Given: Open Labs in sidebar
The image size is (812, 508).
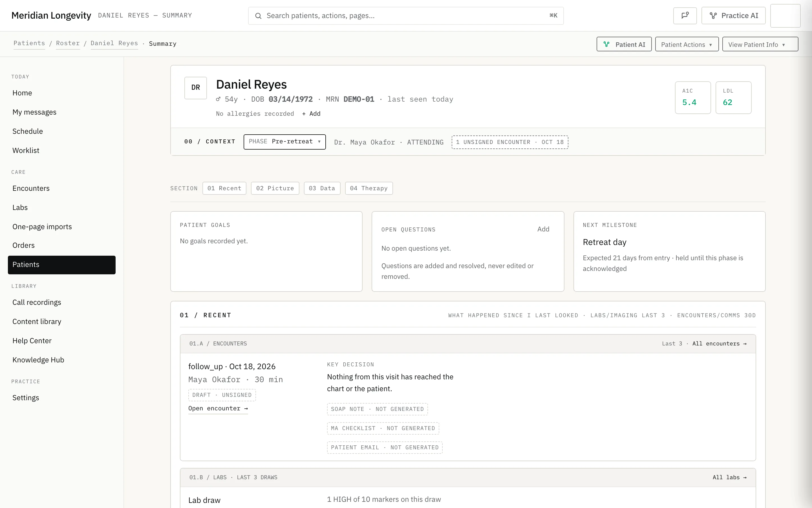Looking at the screenshot, I should pos(62,208).
